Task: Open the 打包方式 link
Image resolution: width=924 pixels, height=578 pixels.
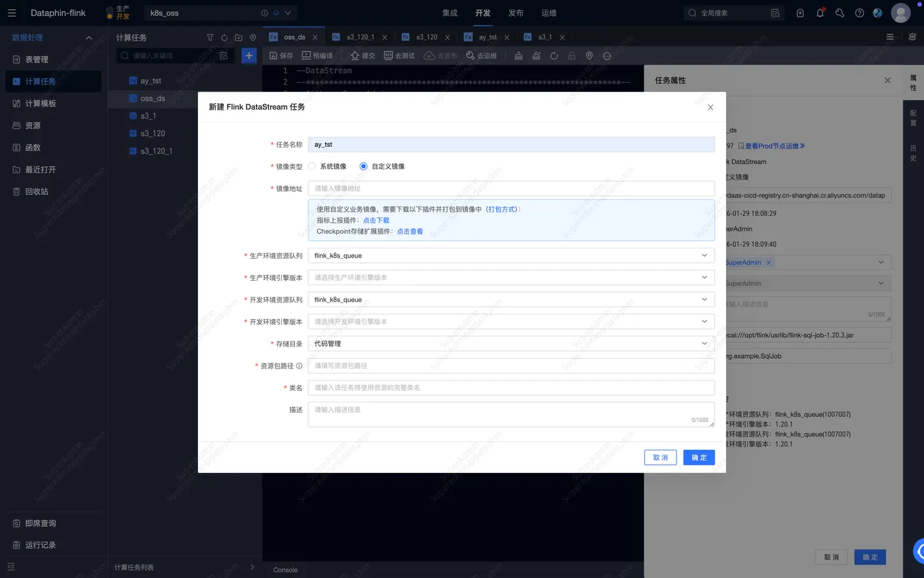Action: click(x=502, y=209)
